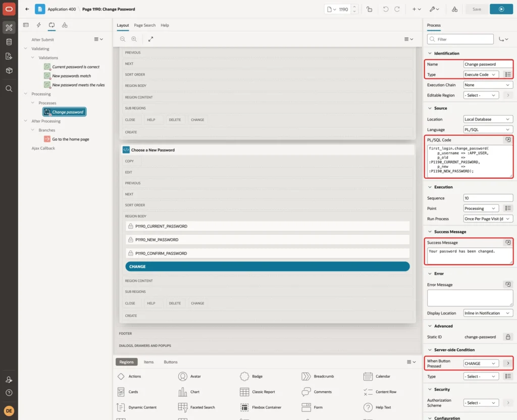Open Gallery package icon in sidebar
Image resolution: width=517 pixels, height=420 pixels.
point(9,71)
